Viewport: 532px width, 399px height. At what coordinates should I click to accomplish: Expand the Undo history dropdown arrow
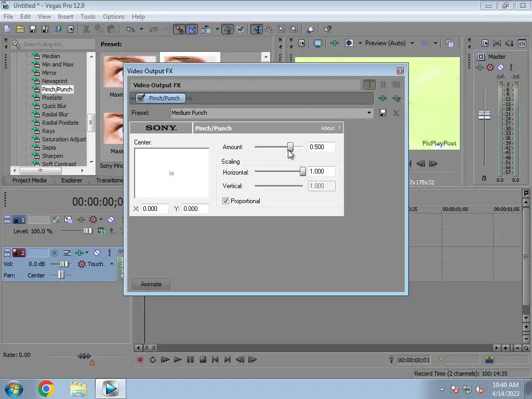(141, 29)
